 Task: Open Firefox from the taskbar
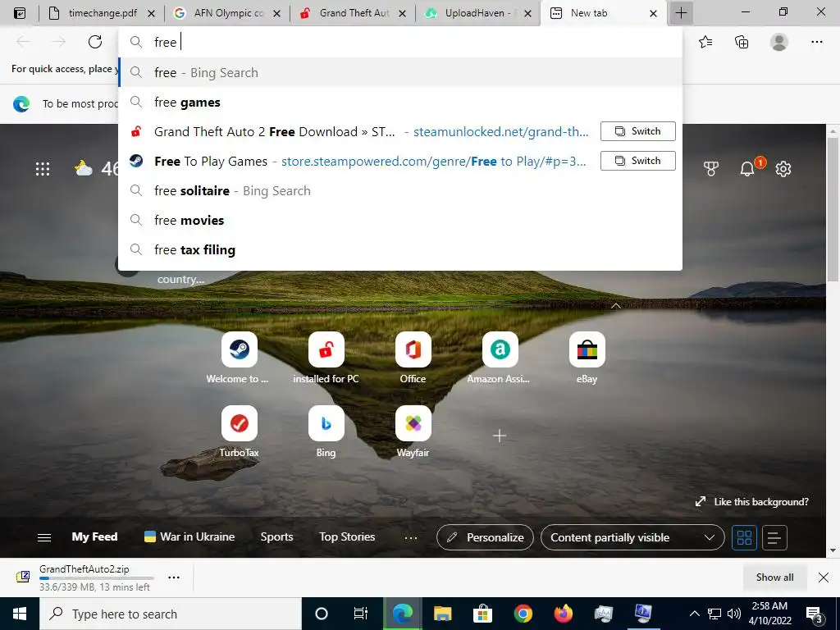(563, 614)
